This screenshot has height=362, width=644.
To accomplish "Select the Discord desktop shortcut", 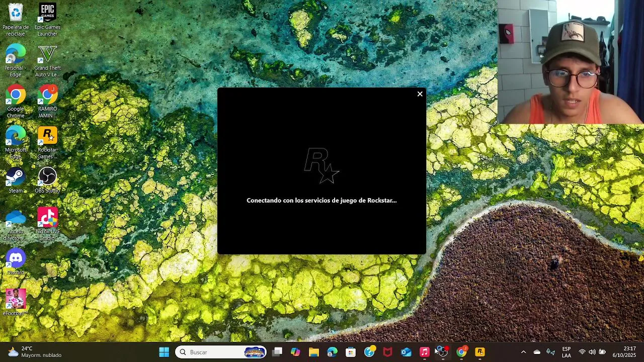I will point(16,262).
